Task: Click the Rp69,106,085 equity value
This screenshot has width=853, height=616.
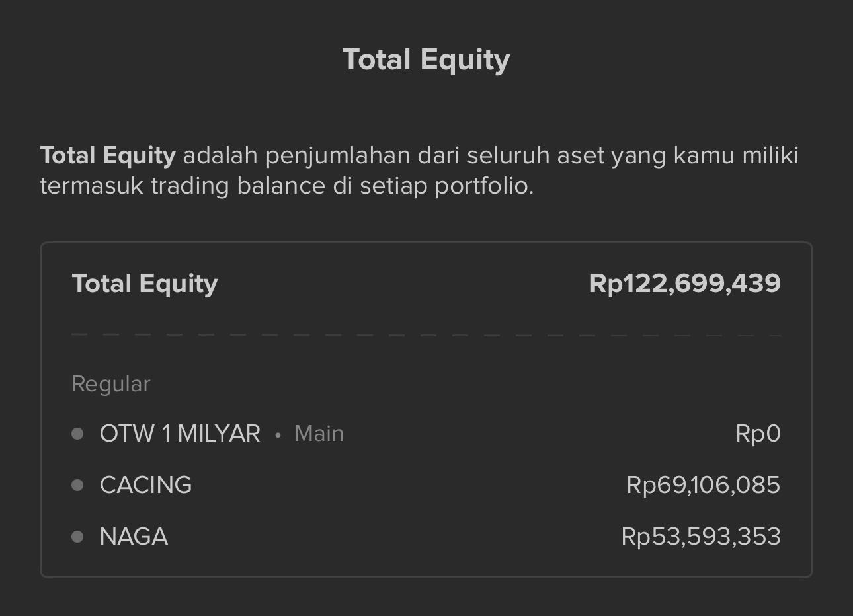Action: click(703, 485)
